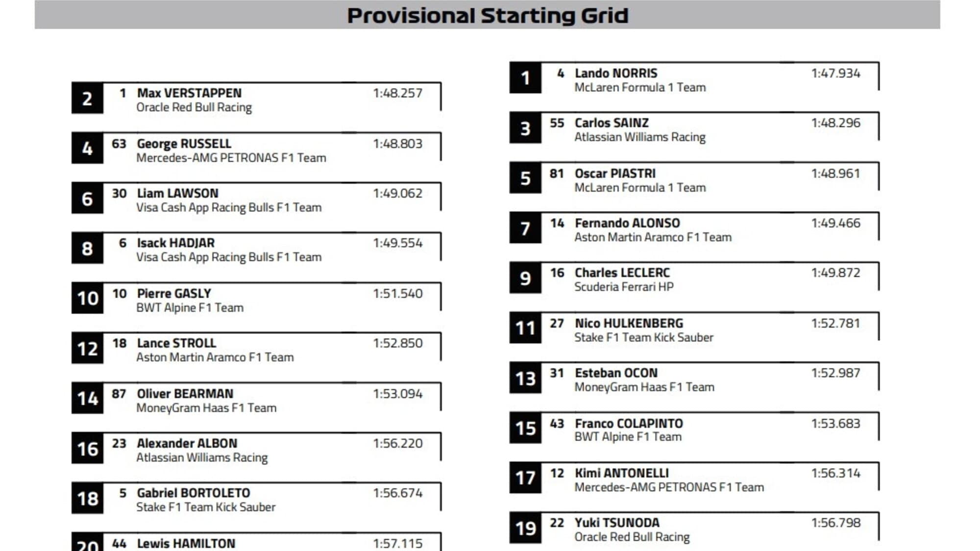Select Pierre GASLY driver name
The width and height of the screenshot is (980, 551).
174,293
